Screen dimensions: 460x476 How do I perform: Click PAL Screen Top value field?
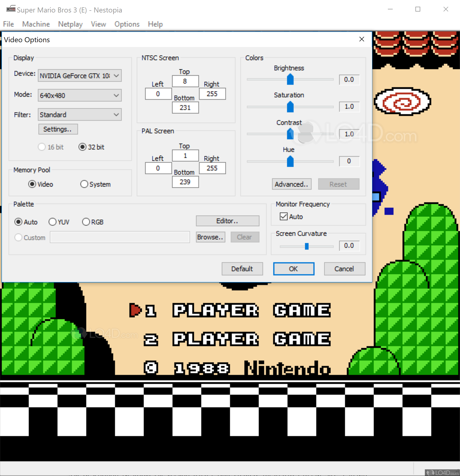click(x=185, y=155)
